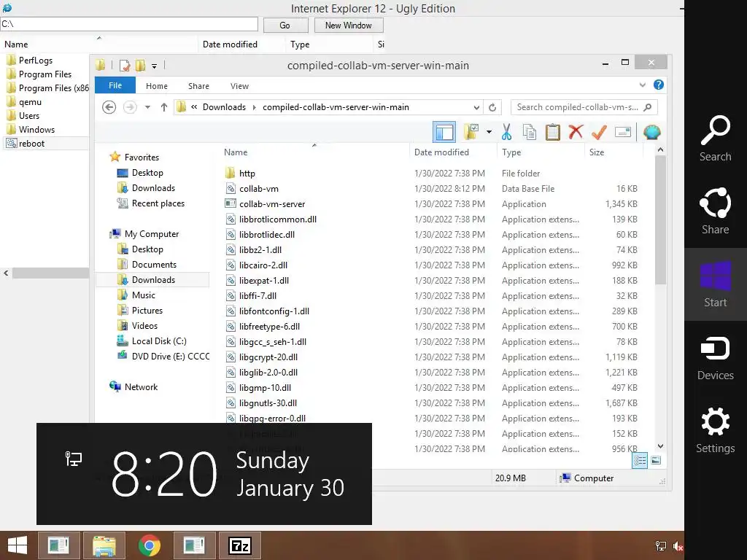Click the C:\ address field in Internet Explorer
This screenshot has height=560, width=747.
click(128, 24)
